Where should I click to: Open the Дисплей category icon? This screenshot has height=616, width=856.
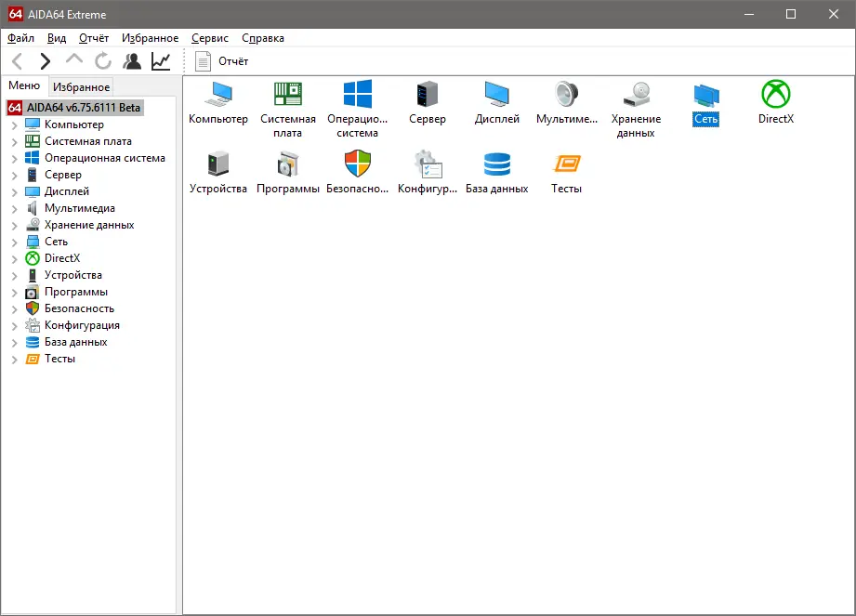click(x=496, y=98)
